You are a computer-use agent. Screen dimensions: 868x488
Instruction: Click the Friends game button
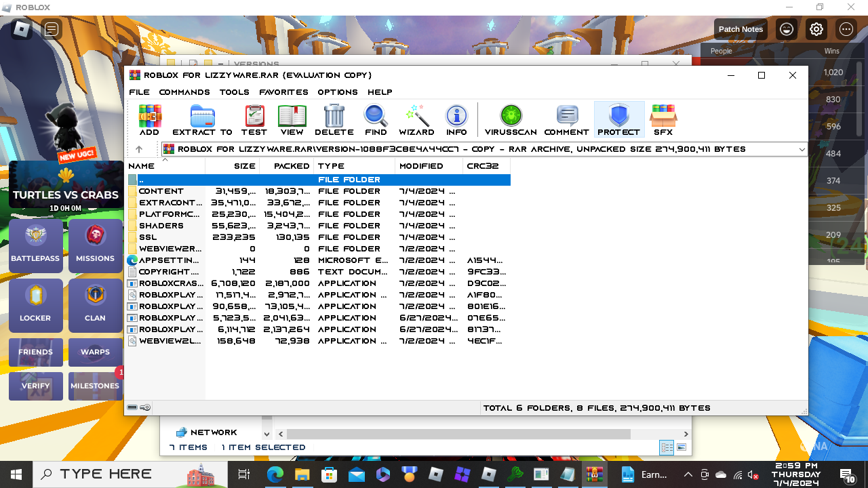click(x=35, y=352)
